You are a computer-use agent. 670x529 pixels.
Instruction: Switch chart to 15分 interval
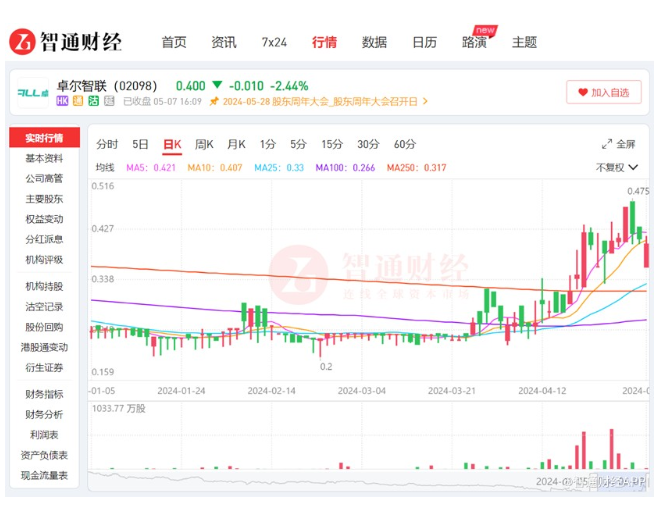pos(332,144)
